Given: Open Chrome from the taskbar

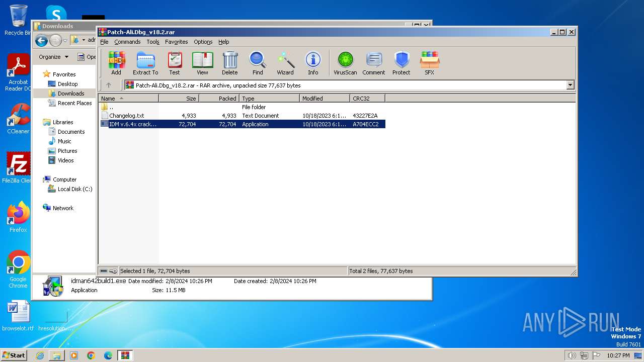Looking at the screenshot, I should tap(91, 355).
